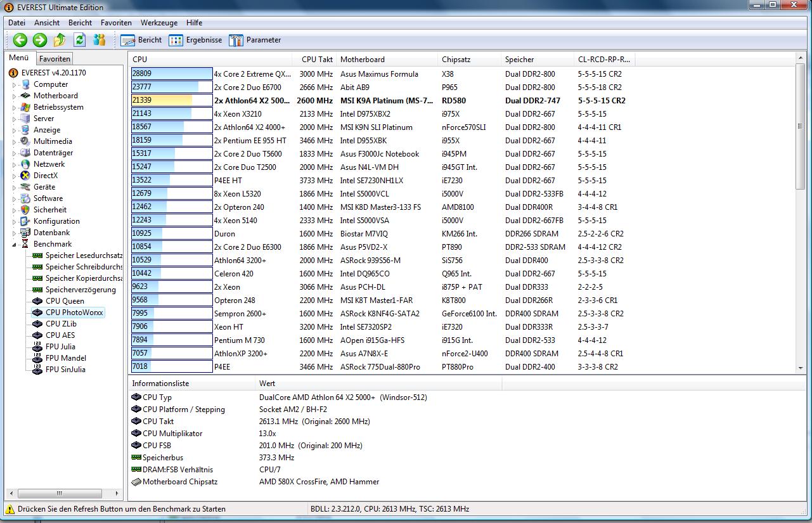Image resolution: width=812 pixels, height=523 pixels.
Task: Click the highlighted 21339 Athlon64 X2 score bar
Action: point(171,101)
